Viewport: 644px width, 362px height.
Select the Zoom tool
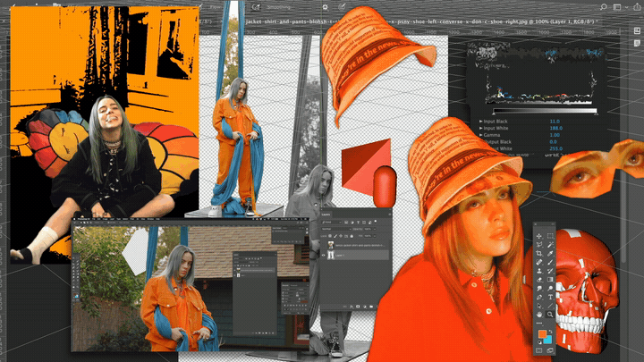pyautogui.click(x=550, y=315)
